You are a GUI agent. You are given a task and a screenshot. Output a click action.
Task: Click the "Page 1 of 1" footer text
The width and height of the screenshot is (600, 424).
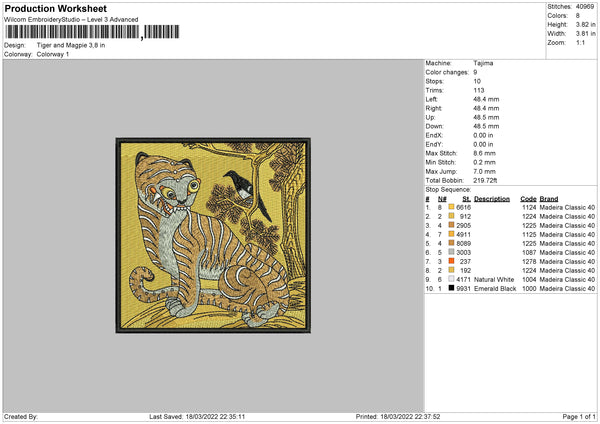point(579,416)
